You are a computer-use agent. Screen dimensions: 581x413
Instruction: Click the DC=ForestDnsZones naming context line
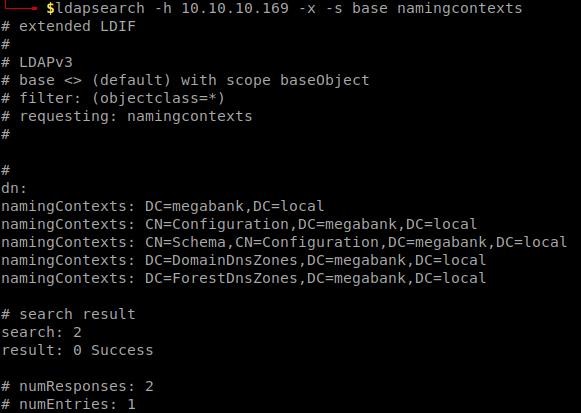[x=243, y=279]
